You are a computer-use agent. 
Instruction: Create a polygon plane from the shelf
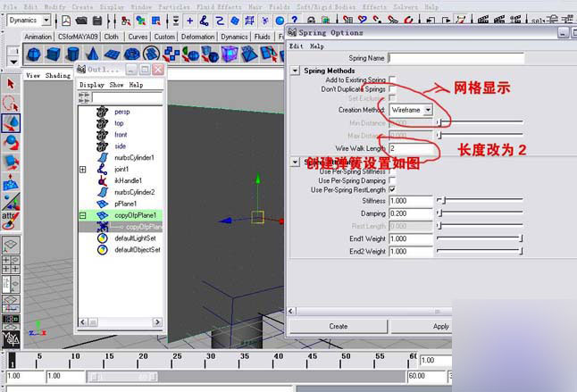click(x=112, y=54)
